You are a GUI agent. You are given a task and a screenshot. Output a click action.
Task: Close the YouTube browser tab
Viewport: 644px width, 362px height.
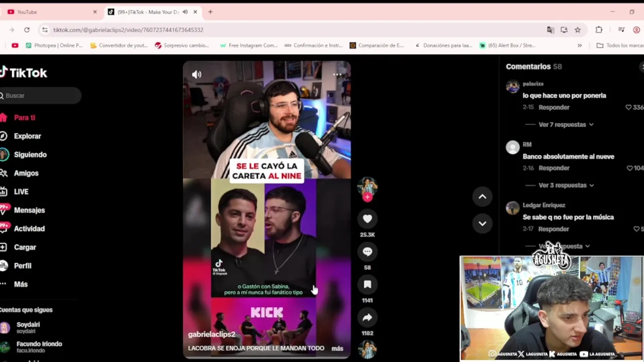95,12
